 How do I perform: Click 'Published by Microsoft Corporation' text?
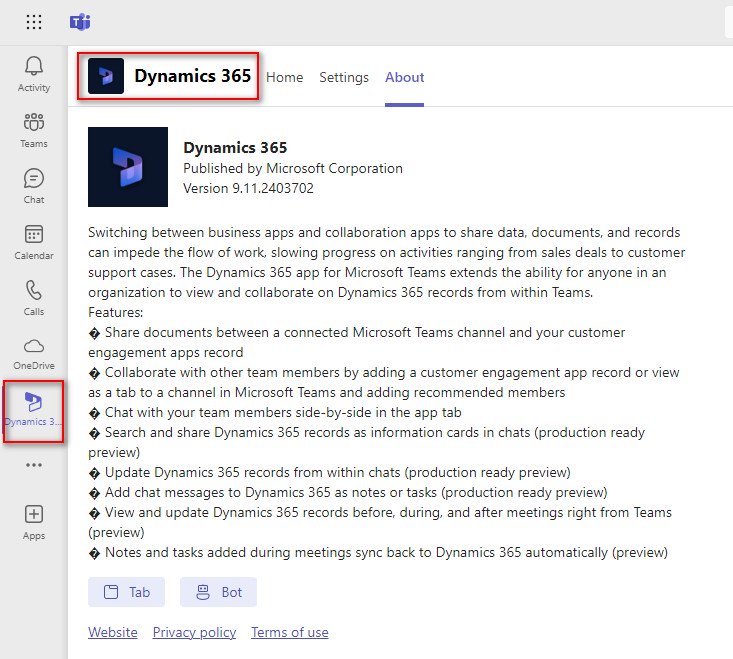point(293,168)
